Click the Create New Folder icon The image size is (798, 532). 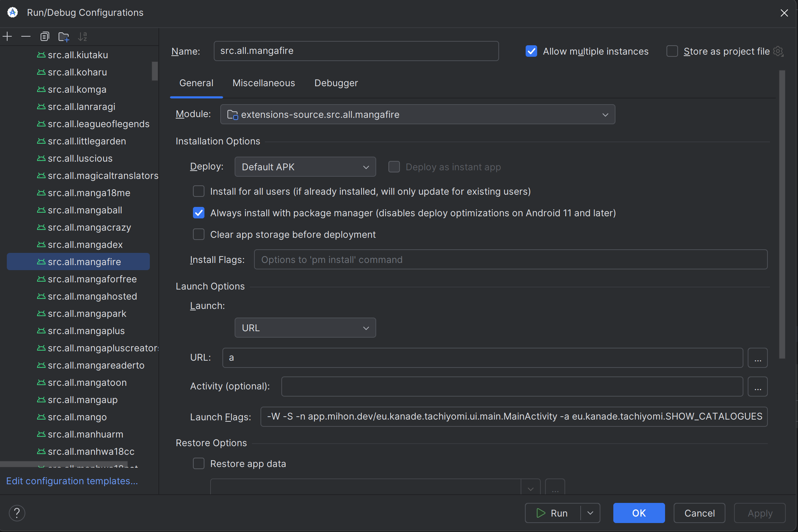coord(64,36)
